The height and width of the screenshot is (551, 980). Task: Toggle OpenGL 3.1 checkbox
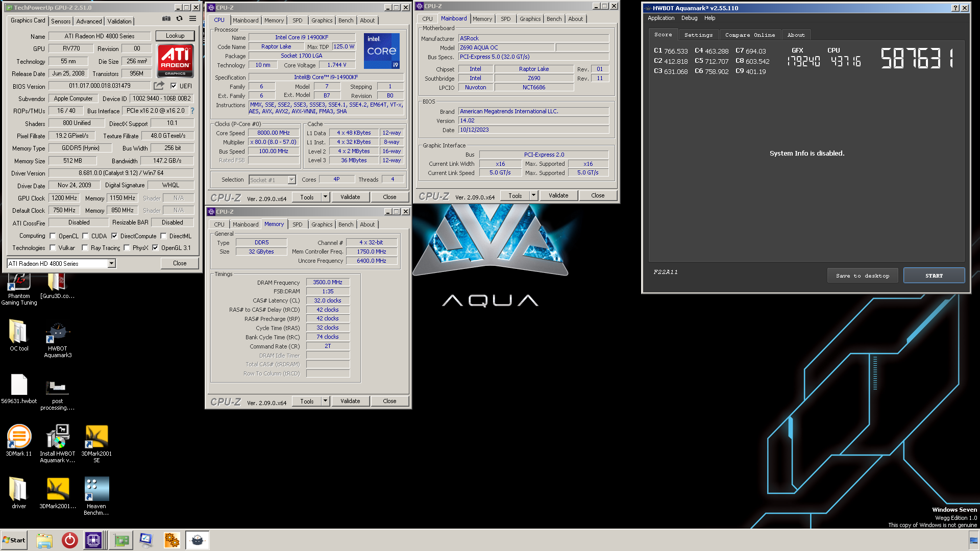155,248
